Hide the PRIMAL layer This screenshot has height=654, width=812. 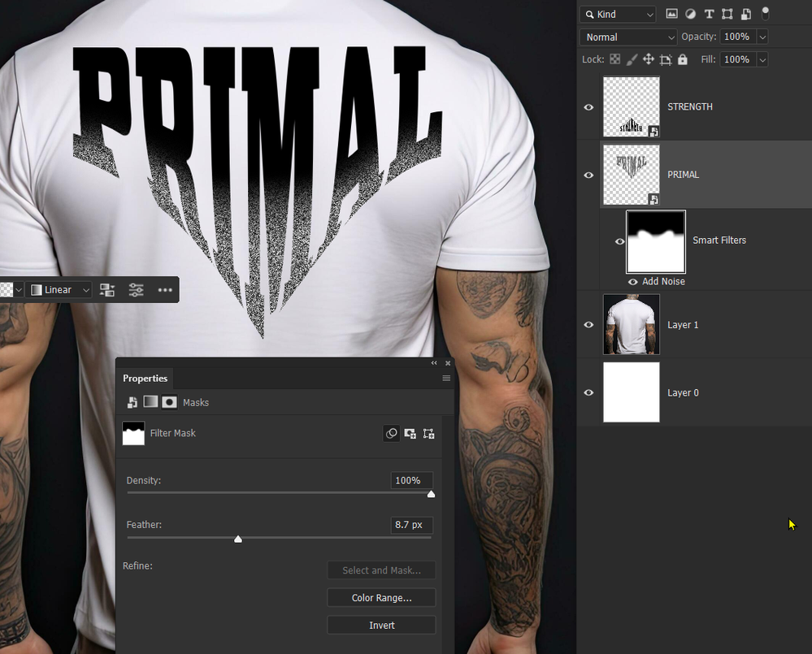[x=588, y=175]
